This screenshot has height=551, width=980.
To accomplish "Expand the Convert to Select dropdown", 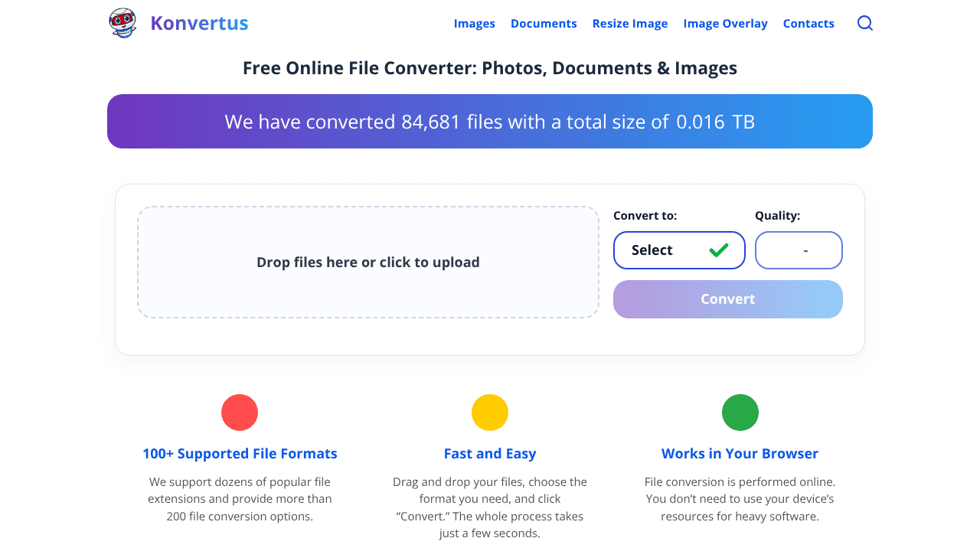I will (679, 250).
